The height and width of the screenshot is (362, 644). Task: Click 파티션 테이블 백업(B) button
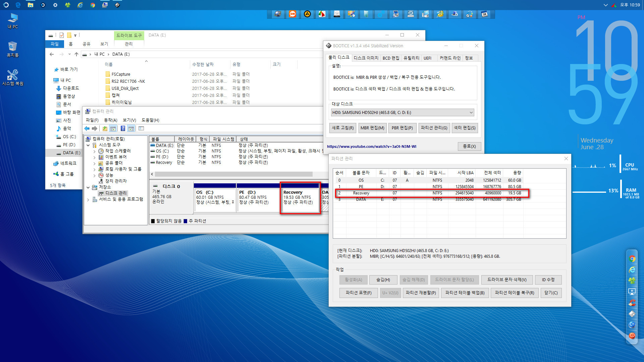[465, 293]
